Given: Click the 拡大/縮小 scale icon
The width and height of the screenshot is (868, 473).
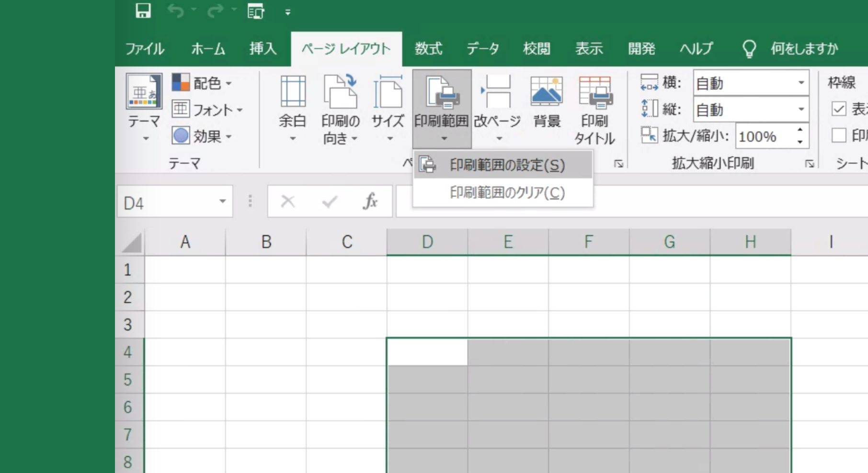Looking at the screenshot, I should [649, 135].
